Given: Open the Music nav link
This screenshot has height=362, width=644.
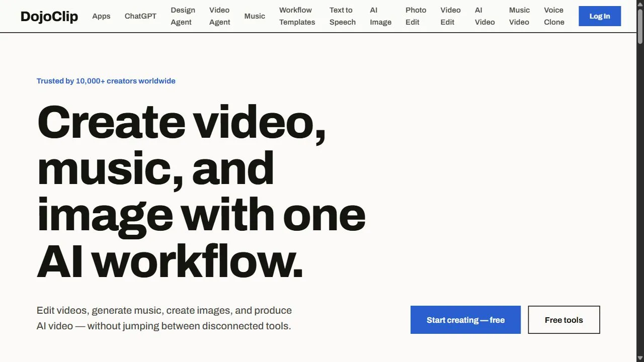Looking at the screenshot, I should click(x=255, y=16).
